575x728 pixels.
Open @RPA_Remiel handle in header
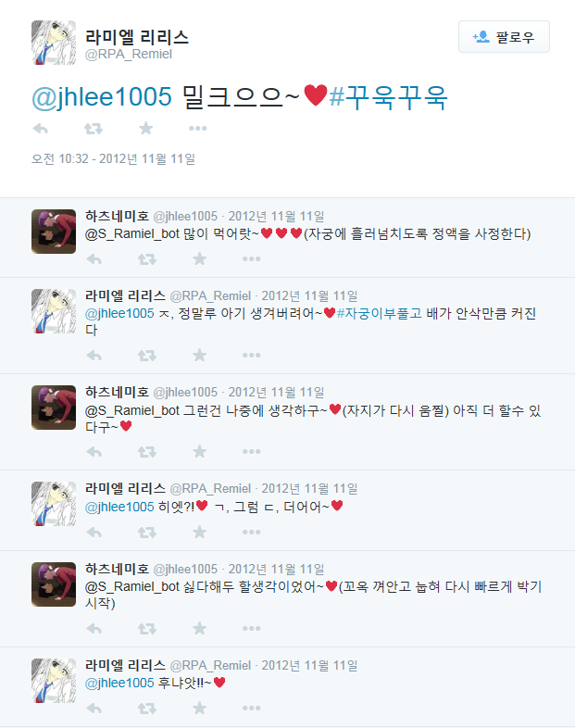[x=129, y=55]
